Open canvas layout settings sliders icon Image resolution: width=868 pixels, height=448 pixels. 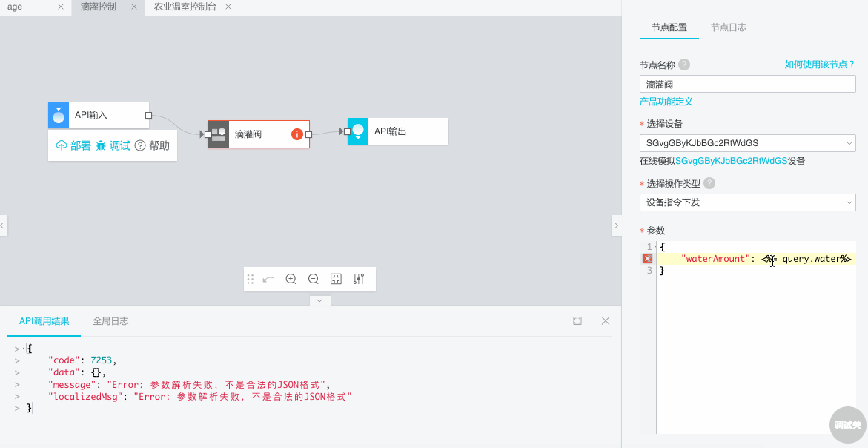coord(359,279)
